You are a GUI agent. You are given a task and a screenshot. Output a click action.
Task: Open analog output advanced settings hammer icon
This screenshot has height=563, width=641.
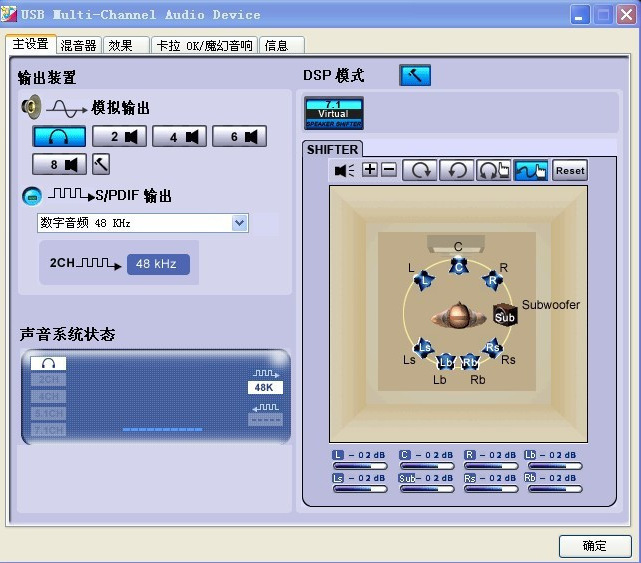101,164
